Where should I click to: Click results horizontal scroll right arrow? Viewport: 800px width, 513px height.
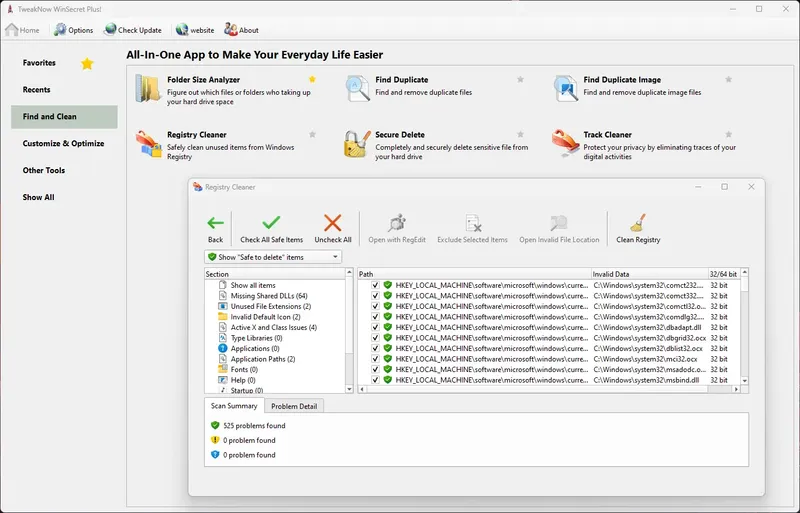click(x=736, y=389)
